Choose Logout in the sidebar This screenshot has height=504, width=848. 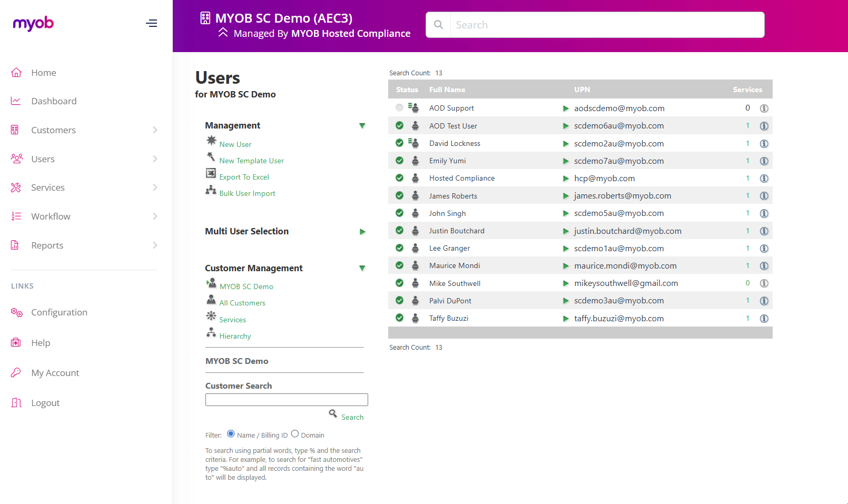pyautogui.click(x=45, y=403)
